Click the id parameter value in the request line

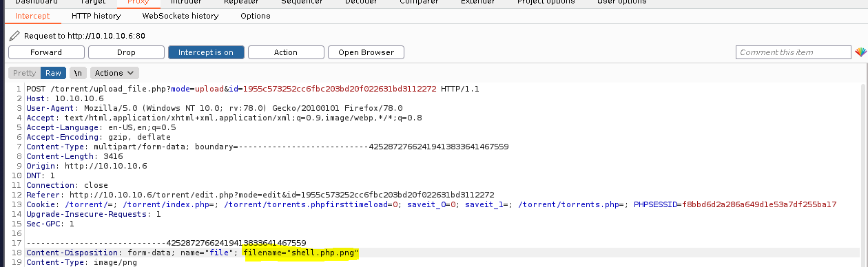click(340, 89)
